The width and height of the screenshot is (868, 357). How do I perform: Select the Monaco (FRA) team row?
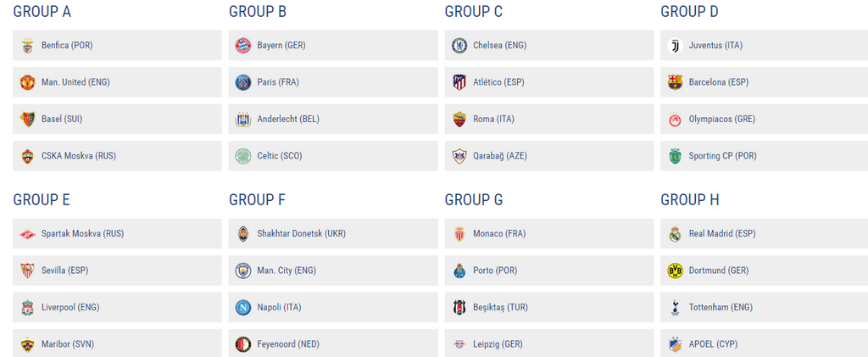tap(549, 233)
